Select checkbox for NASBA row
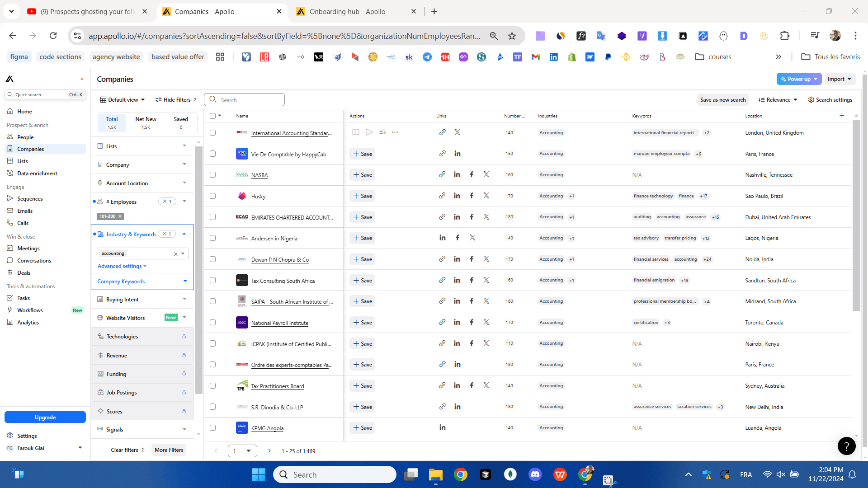The width and height of the screenshot is (868, 488). coord(212,174)
